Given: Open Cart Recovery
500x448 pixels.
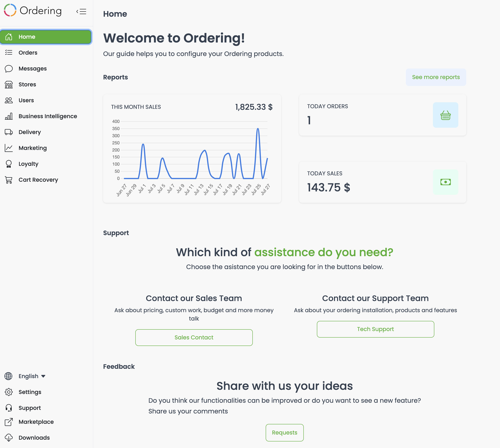Looking at the screenshot, I should (46, 180).
